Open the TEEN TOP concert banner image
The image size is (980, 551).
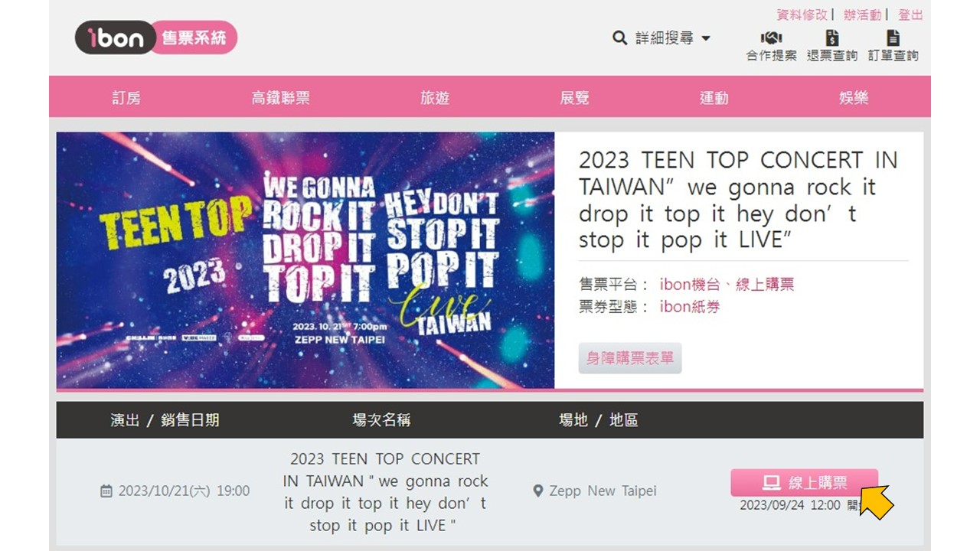click(x=305, y=260)
